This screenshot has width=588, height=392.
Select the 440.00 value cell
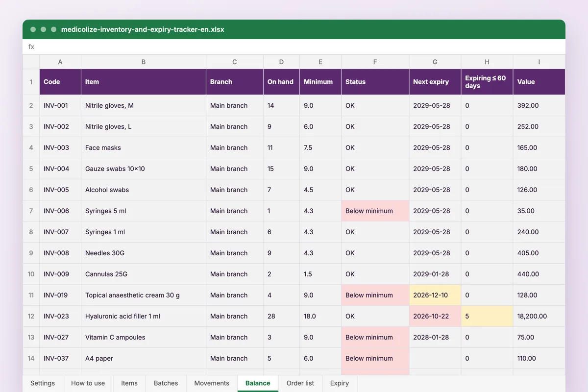tap(539, 274)
